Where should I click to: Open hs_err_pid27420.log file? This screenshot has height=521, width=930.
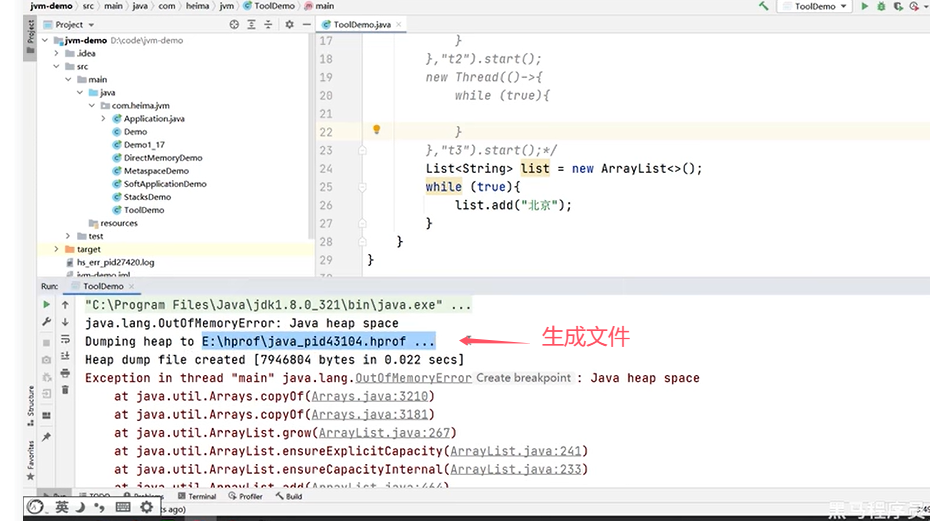point(115,262)
